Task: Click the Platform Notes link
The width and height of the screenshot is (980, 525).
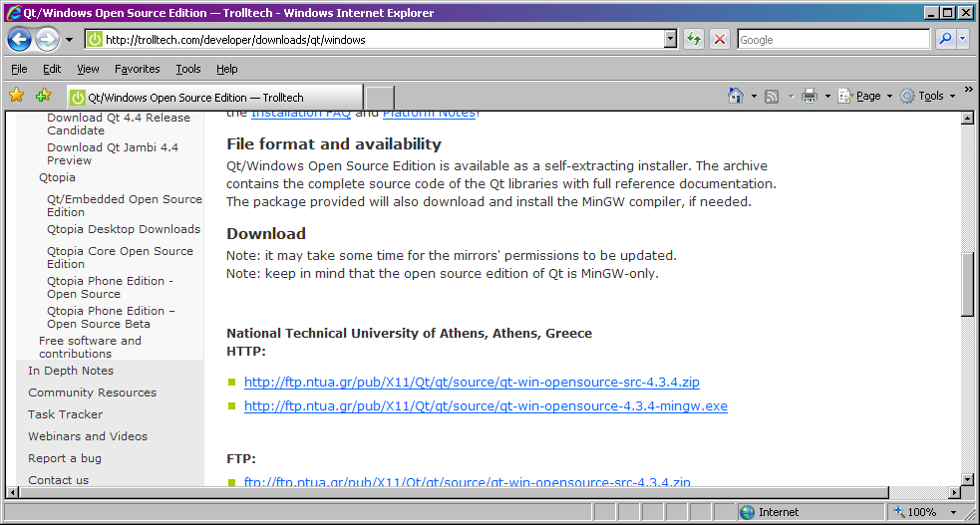Action: 429,113
